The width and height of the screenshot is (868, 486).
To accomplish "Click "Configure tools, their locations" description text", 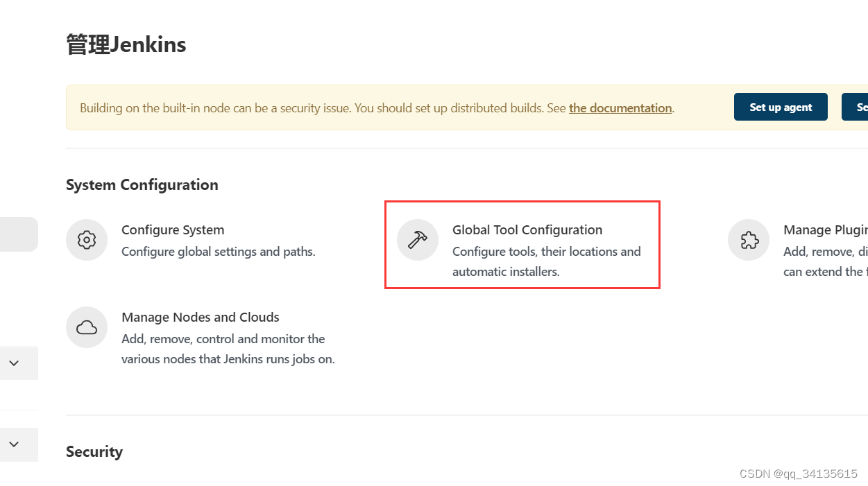I will click(x=546, y=252).
